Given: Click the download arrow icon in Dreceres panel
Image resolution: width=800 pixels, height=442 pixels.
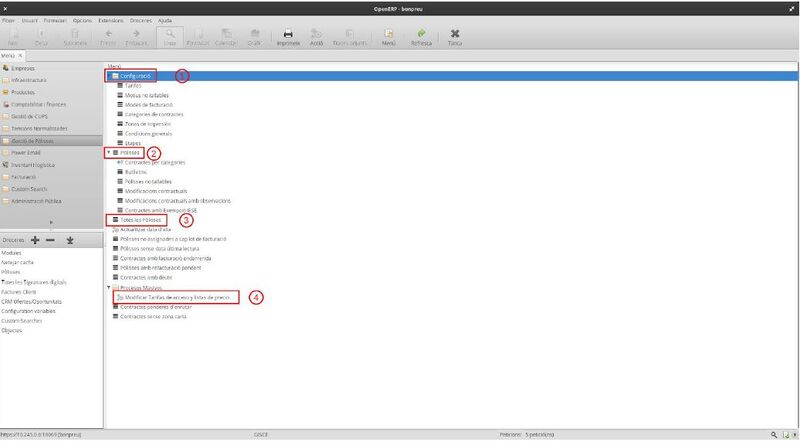Looking at the screenshot, I should (70, 240).
